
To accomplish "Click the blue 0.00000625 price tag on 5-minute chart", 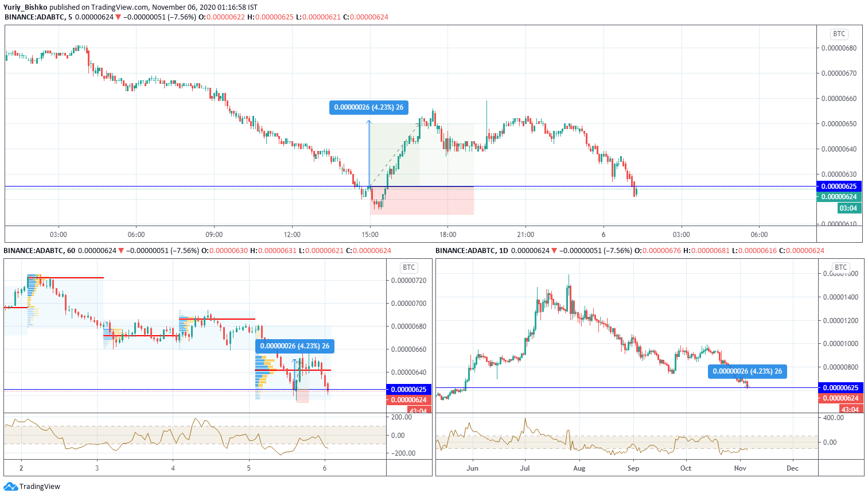I will pos(839,187).
